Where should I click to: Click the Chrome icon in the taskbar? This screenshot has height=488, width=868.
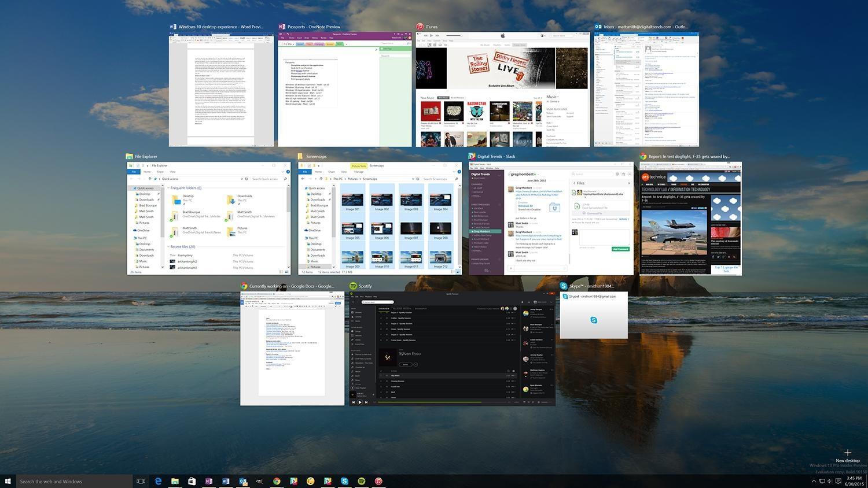point(277,481)
